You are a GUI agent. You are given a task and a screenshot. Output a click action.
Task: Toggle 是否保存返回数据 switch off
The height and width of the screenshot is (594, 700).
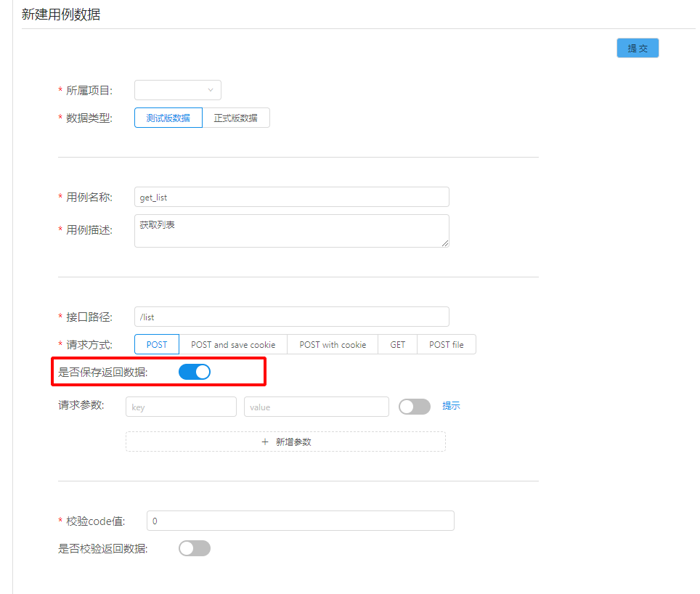tap(195, 372)
